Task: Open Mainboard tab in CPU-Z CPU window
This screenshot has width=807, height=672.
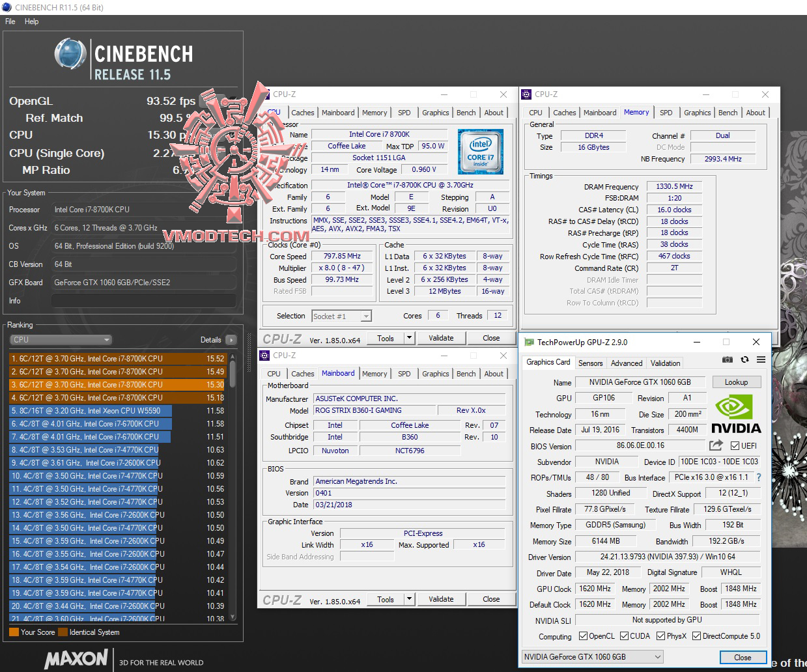Action: [x=338, y=113]
